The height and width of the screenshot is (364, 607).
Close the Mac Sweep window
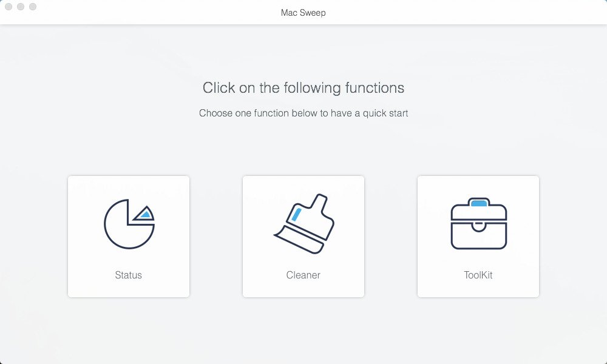[x=8, y=7]
